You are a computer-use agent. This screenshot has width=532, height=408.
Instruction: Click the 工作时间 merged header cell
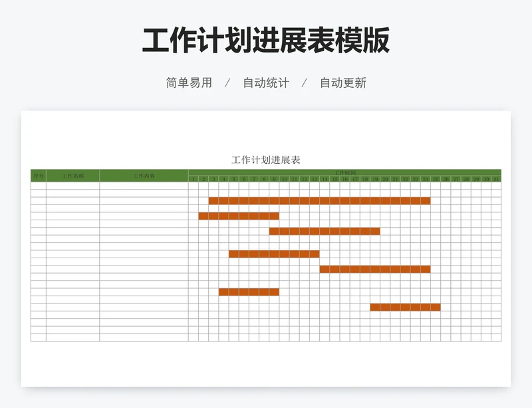344,172
